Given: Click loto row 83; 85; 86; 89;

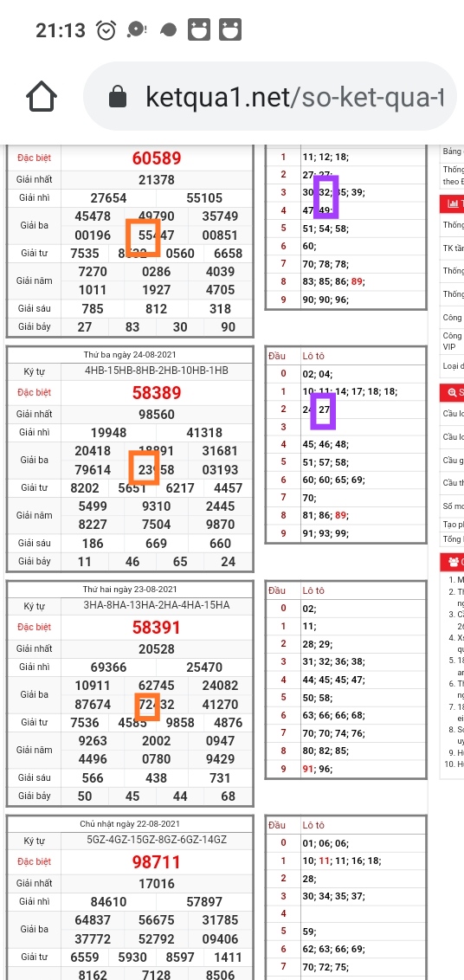Looking at the screenshot, I should (333, 282).
